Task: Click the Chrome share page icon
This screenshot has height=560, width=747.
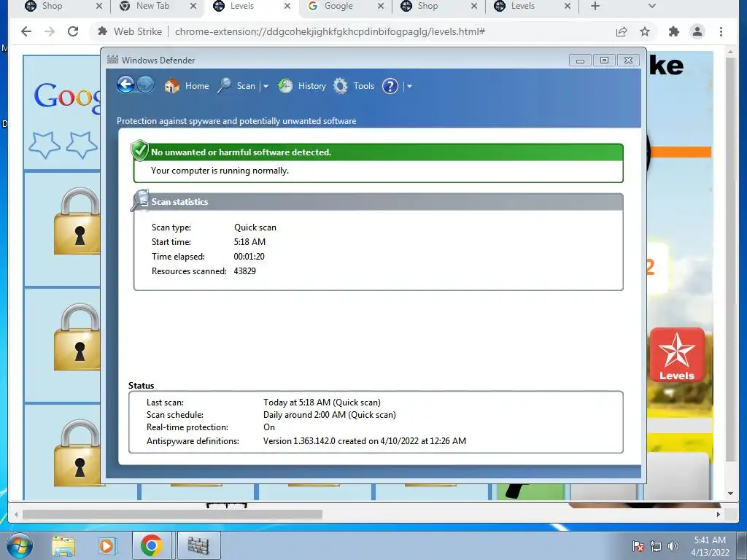Action: coord(622,31)
